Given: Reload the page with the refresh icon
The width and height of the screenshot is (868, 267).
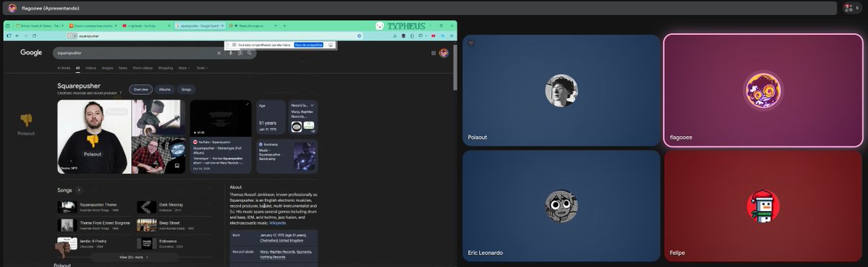Looking at the screenshot, I should click(x=34, y=35).
